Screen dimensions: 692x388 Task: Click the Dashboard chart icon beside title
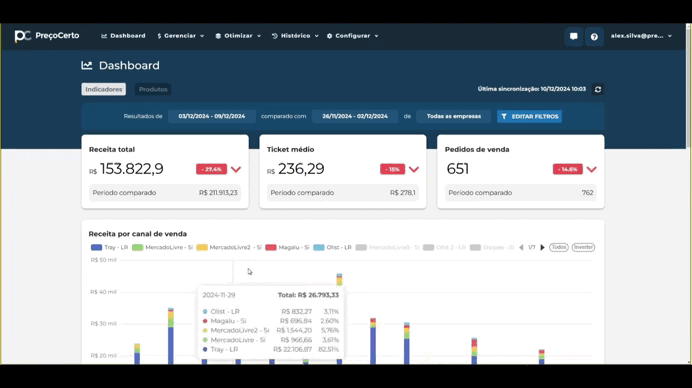click(87, 65)
